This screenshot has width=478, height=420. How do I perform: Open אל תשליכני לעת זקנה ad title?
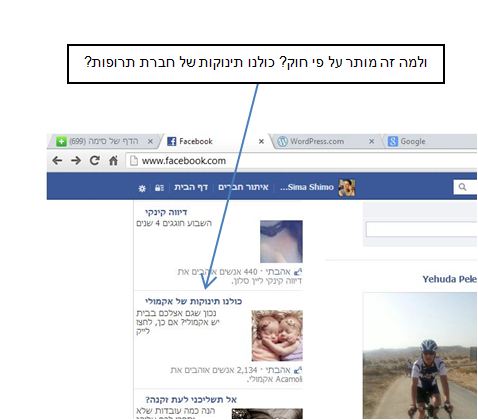pos(191,399)
